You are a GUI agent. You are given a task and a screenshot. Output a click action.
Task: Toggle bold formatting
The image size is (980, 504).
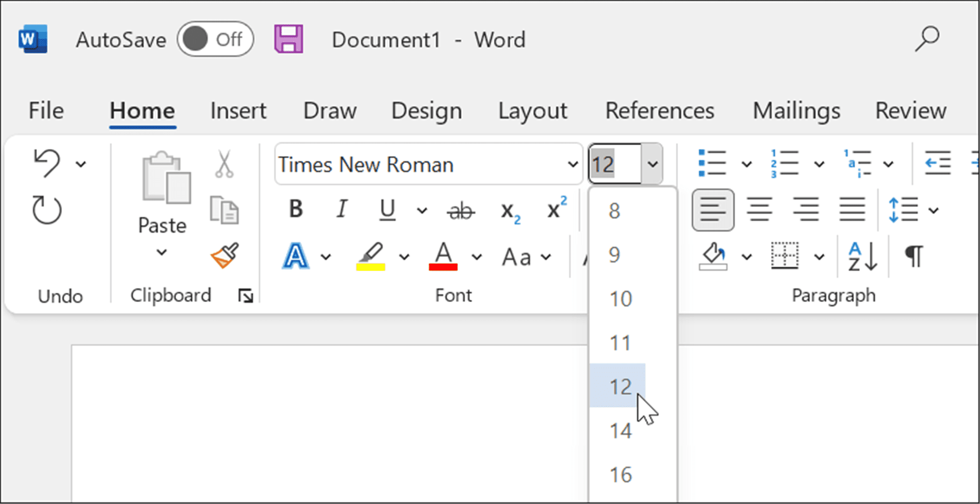click(x=295, y=210)
